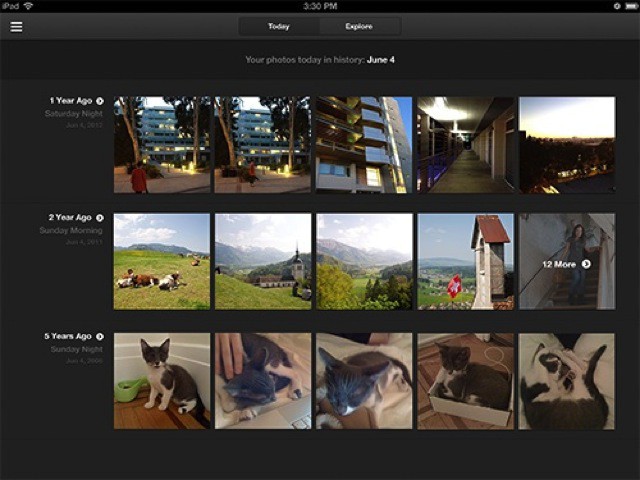Select the 1 Year Ago label

pyautogui.click(x=70, y=101)
